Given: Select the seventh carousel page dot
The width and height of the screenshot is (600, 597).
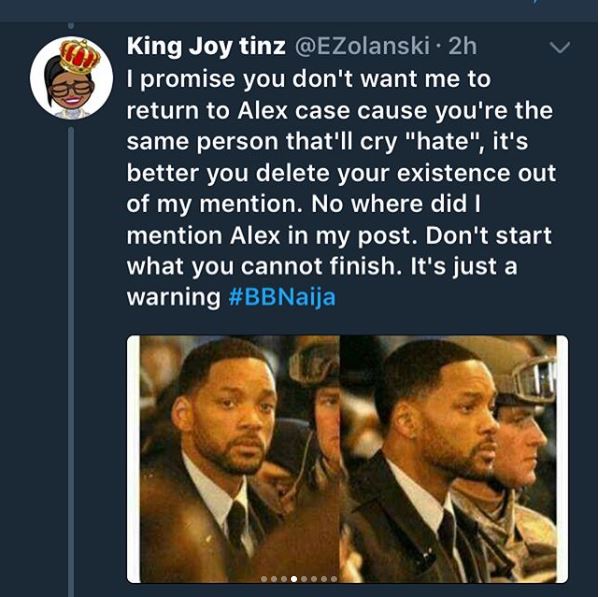Looking at the screenshot, I should [x=323, y=579].
